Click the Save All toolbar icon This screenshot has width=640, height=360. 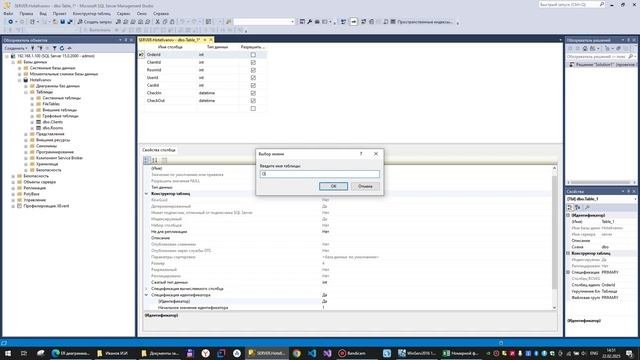(x=70, y=22)
